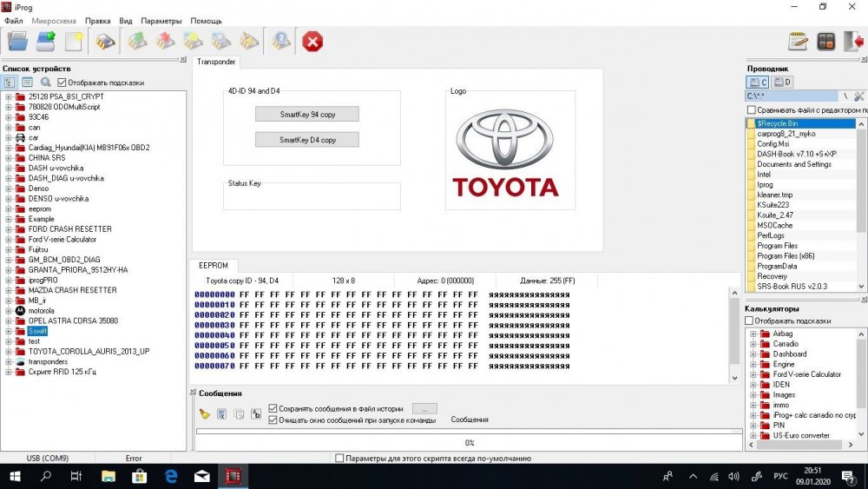Expand the FORD CRASH RESETTER tree node
The height and width of the screenshot is (489, 868).
coord(9,229)
